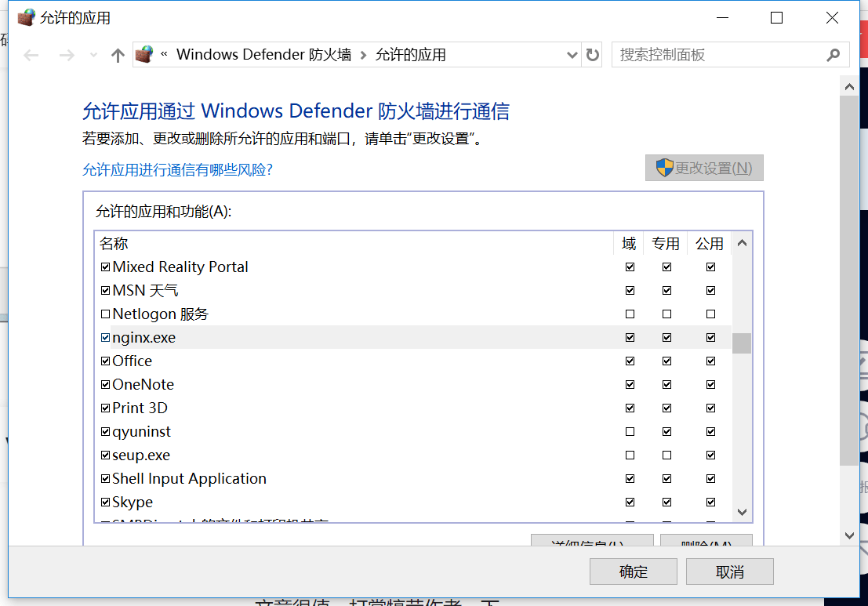Go up one folder level
Viewport: 868px width, 606px height.
[x=118, y=55]
